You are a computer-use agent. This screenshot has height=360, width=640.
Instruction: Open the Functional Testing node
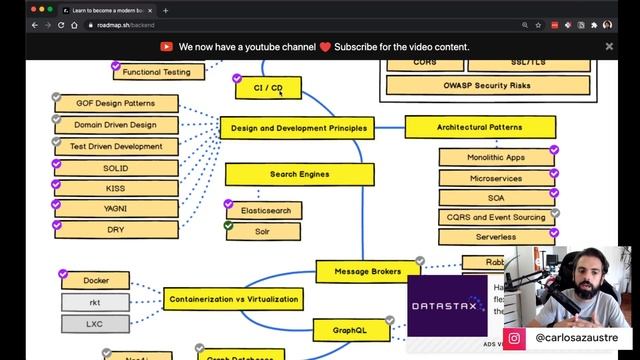[x=159, y=72]
